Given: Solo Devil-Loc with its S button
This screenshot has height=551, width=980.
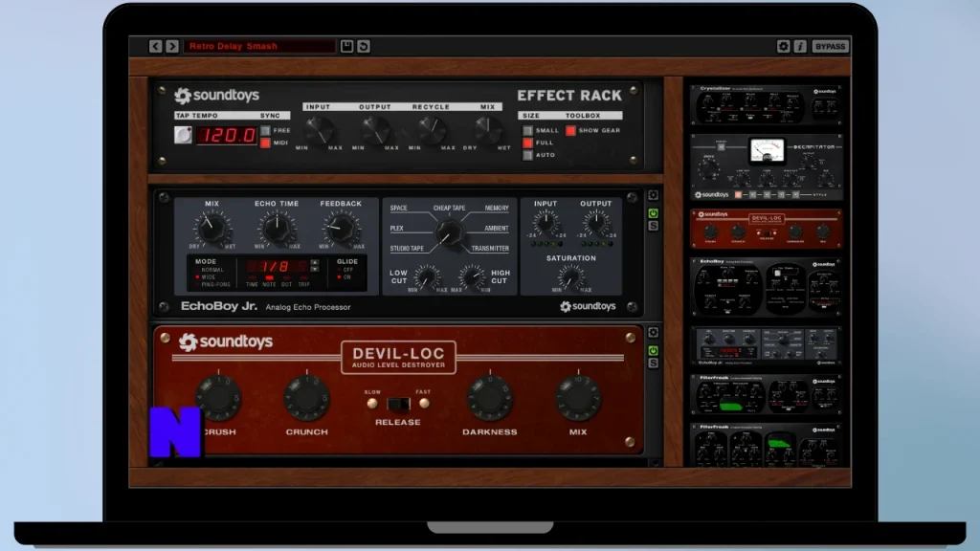Looking at the screenshot, I should 653,364.
